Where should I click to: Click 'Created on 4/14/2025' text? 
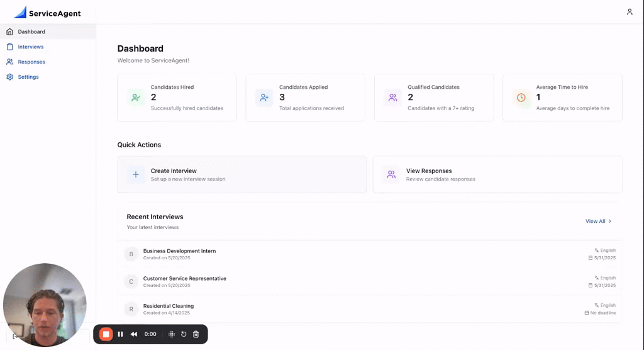point(166,313)
